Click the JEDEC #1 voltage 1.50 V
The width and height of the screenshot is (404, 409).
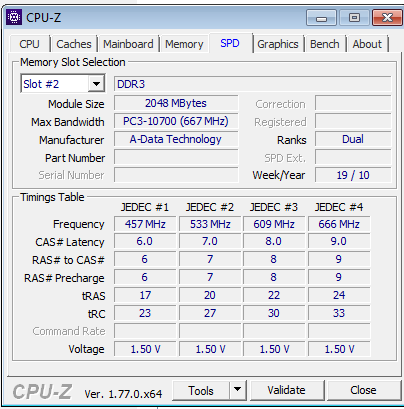(145, 349)
